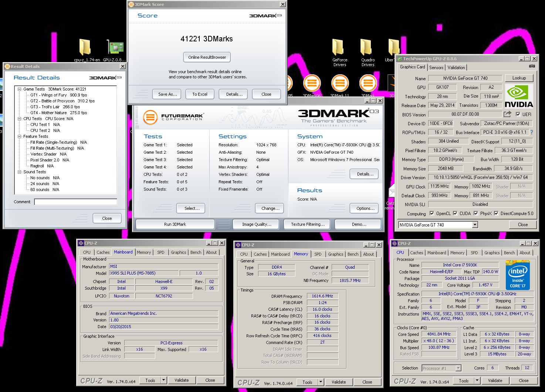Open Caches tab in CPU-Z Mainboard window
This screenshot has width=545, height=392.
pyautogui.click(x=103, y=252)
